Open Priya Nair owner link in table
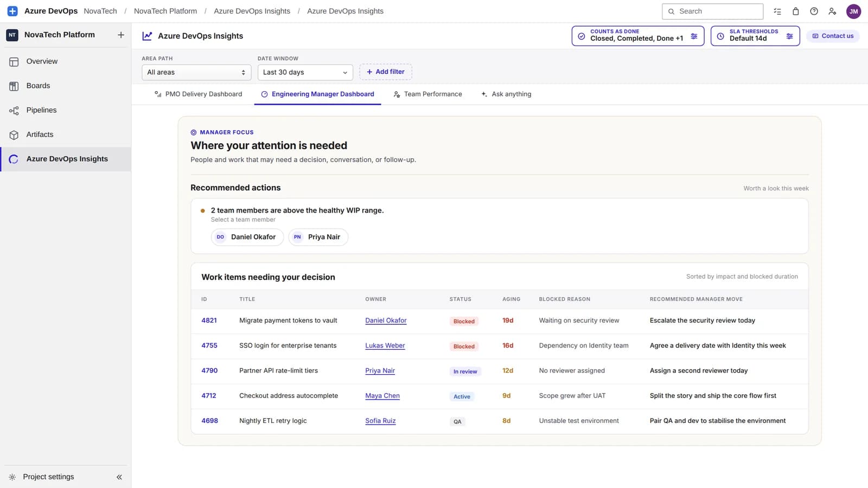 pos(380,370)
